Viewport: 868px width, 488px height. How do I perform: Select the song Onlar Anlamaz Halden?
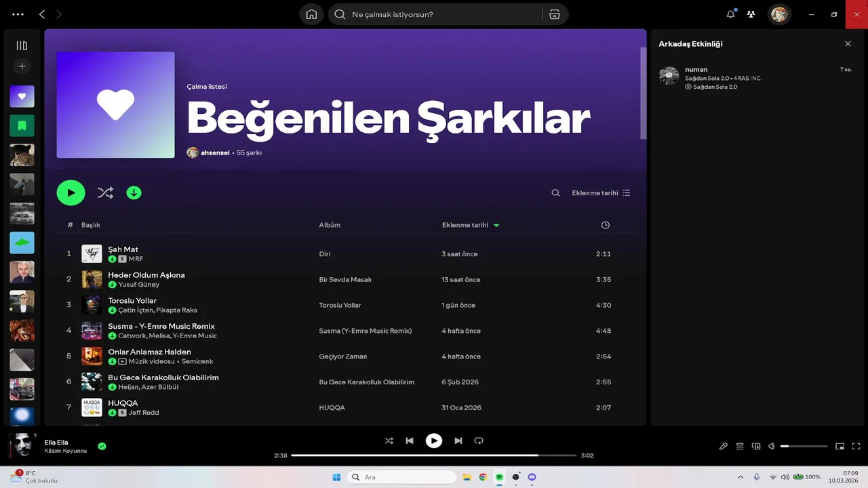pyautogui.click(x=149, y=352)
